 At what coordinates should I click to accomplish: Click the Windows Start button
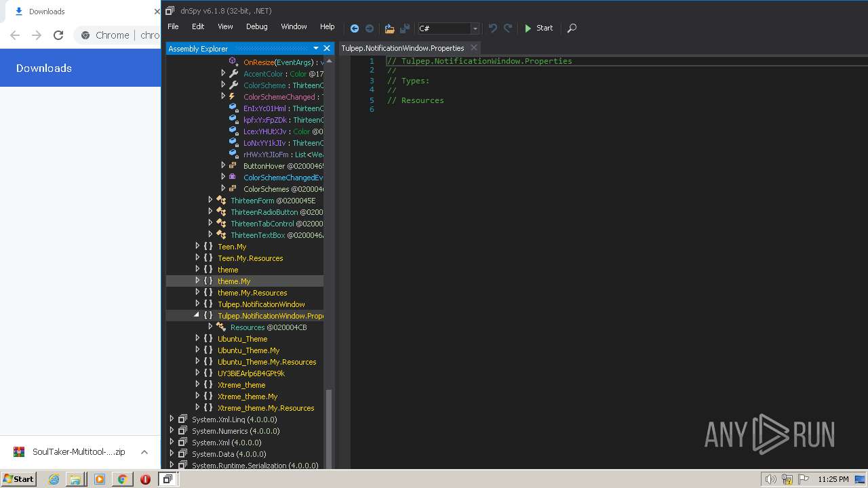coord(18,479)
